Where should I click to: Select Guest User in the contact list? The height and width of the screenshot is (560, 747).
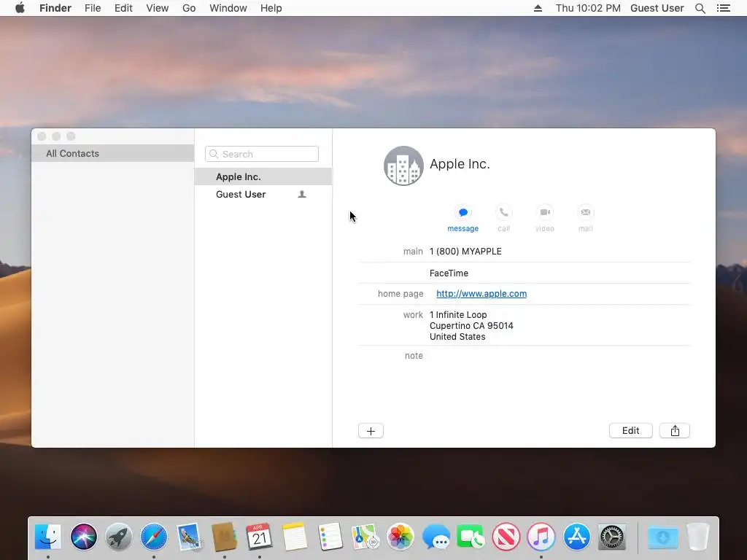click(x=263, y=194)
